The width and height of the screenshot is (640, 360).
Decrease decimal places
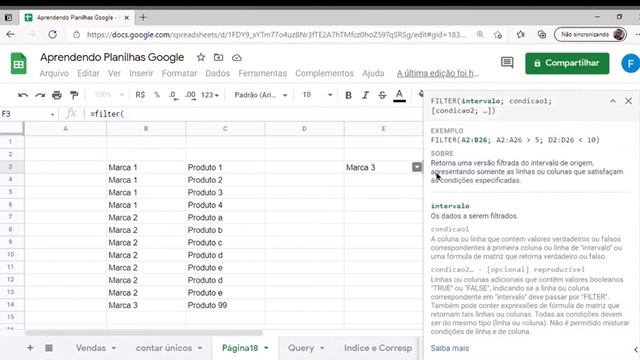(x=173, y=95)
